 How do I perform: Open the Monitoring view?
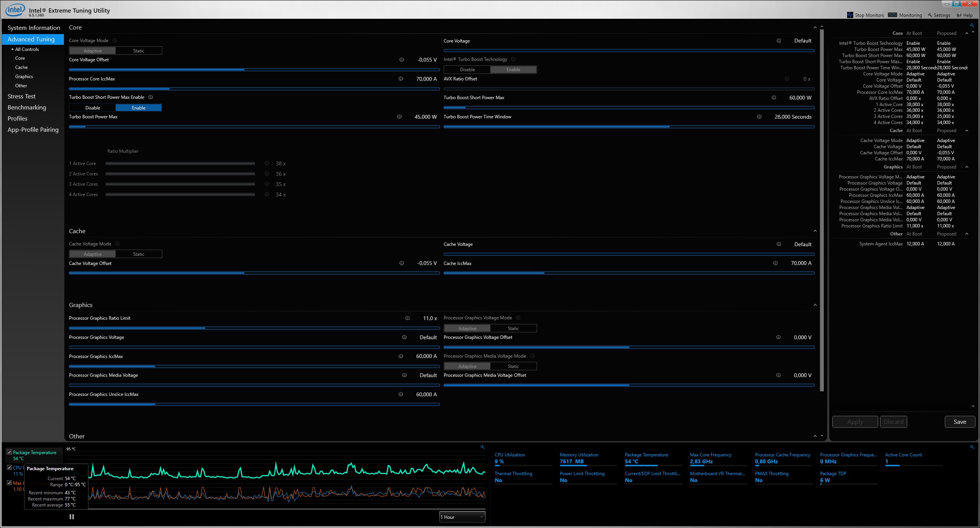point(905,15)
